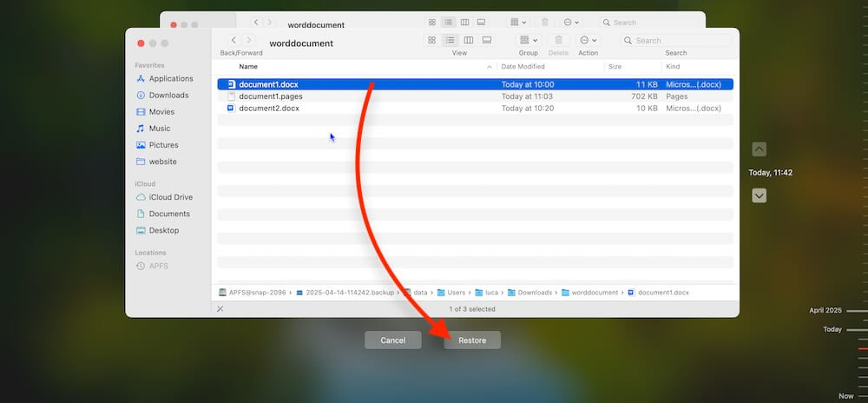
Task: Click luca folder in the path bar
Action: tap(487, 293)
